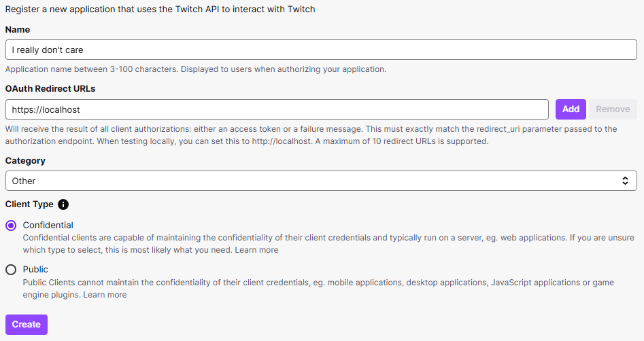Screen dimensions: 644x341
Task: Click the Name field label
Action: (18, 29)
